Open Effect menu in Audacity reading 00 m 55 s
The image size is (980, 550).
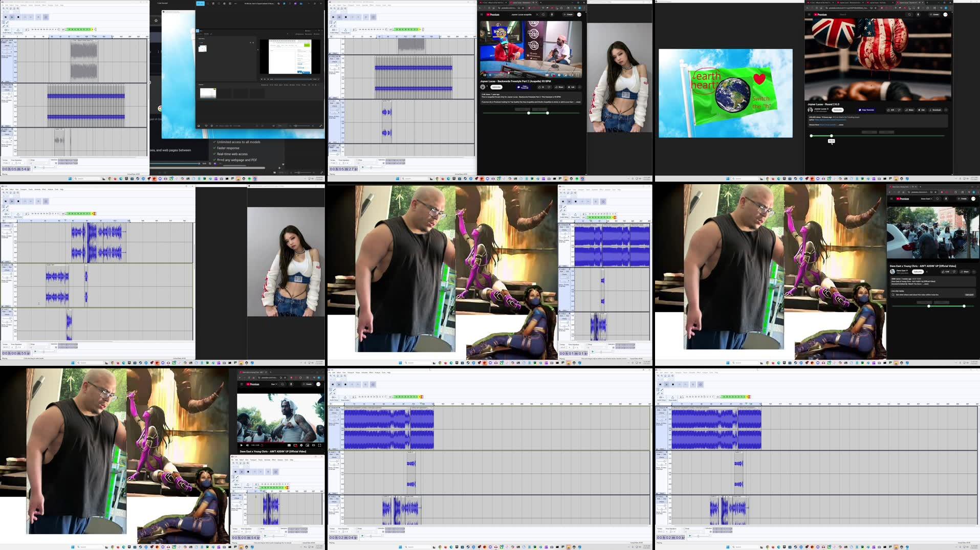44,189
